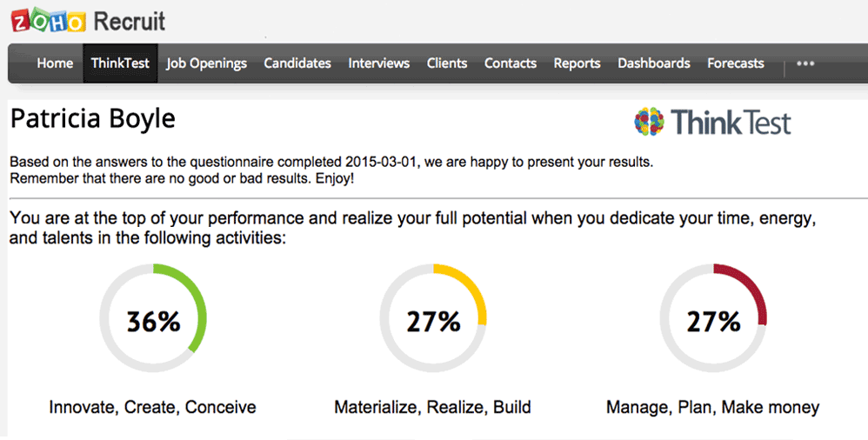Click the ThinkTest brain logo icon
The width and height of the screenshot is (868, 440).
(x=649, y=121)
